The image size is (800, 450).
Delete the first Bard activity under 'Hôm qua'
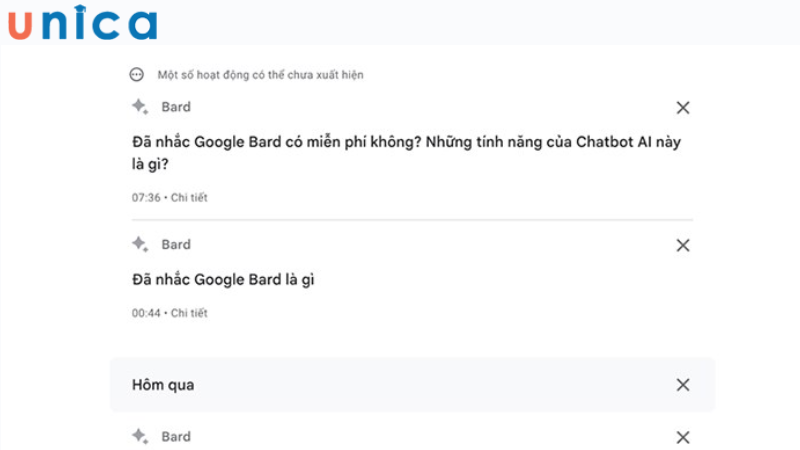pos(683,437)
